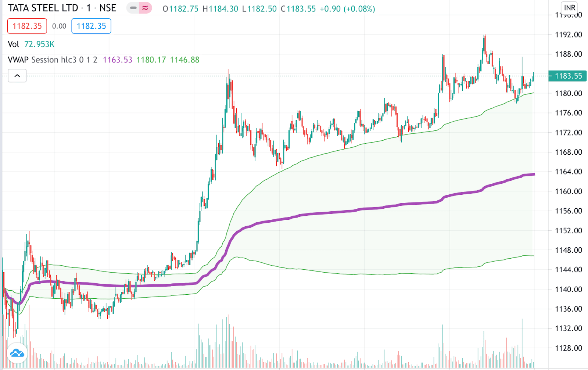Collapse the indicator legend with chevron arrow
Image resolution: width=588 pixels, height=370 pixels.
[17, 76]
